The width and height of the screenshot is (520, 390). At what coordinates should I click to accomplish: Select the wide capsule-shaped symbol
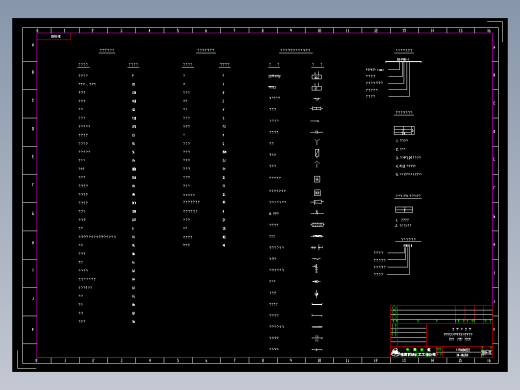317,225
